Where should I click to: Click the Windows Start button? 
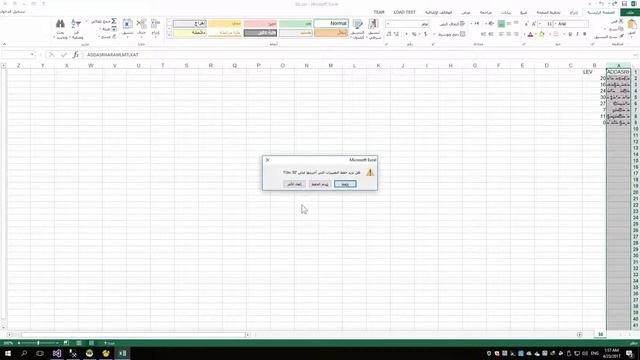pyautogui.click(x=8, y=353)
